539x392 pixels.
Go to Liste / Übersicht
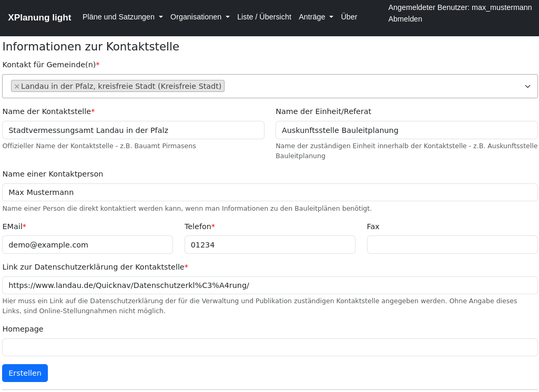pyautogui.click(x=264, y=17)
